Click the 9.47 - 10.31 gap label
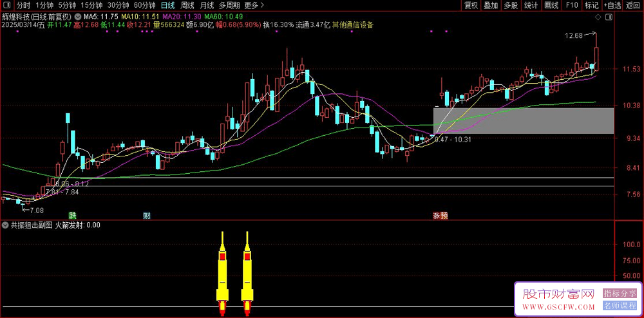 pos(452,140)
